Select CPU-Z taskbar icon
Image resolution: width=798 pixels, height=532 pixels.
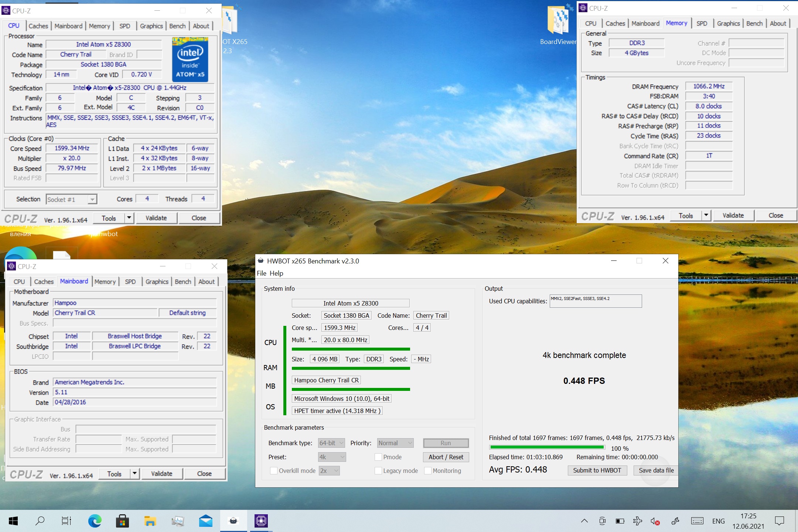pos(261,521)
